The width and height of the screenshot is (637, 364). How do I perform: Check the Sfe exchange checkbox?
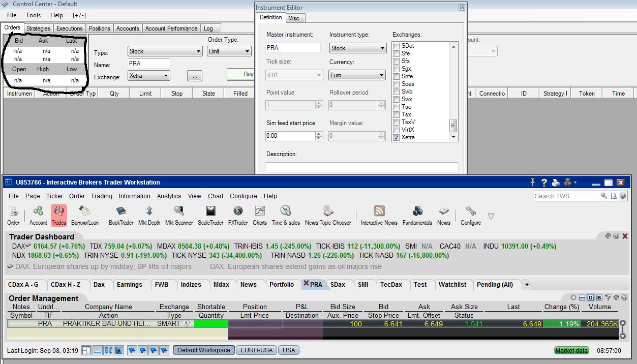click(x=397, y=53)
